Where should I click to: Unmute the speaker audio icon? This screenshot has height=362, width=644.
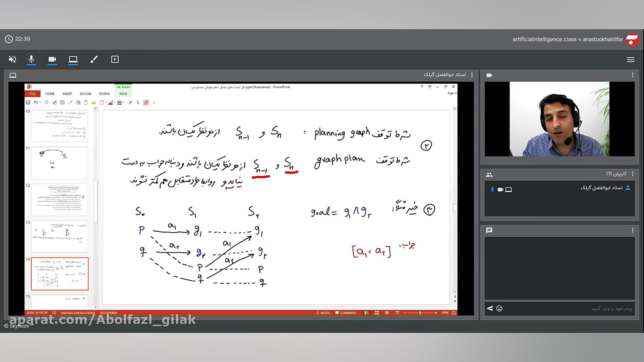pos(12,59)
